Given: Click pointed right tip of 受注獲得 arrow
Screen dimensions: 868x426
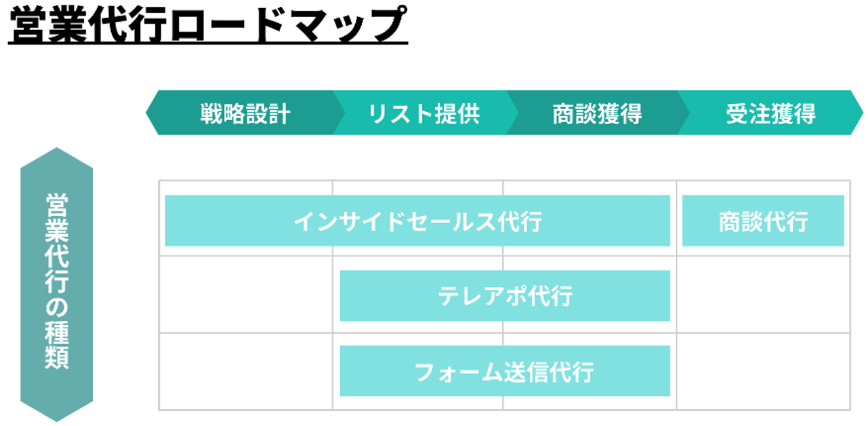Looking at the screenshot, I should coord(857,113).
